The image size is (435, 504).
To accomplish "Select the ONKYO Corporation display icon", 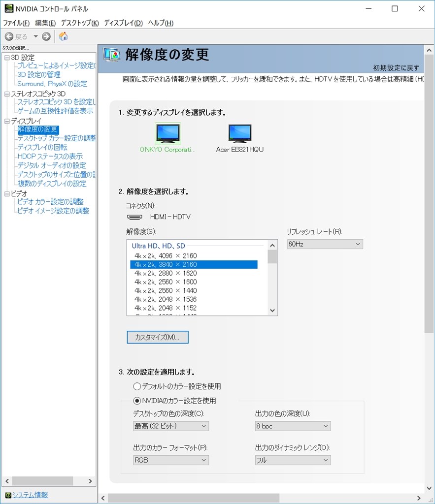I will point(167,133).
